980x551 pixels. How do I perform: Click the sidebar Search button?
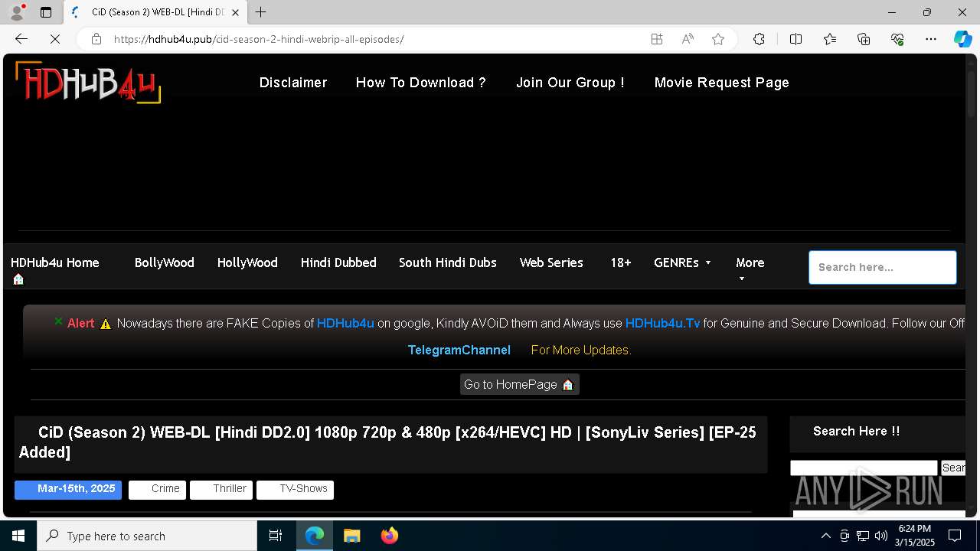tap(954, 468)
